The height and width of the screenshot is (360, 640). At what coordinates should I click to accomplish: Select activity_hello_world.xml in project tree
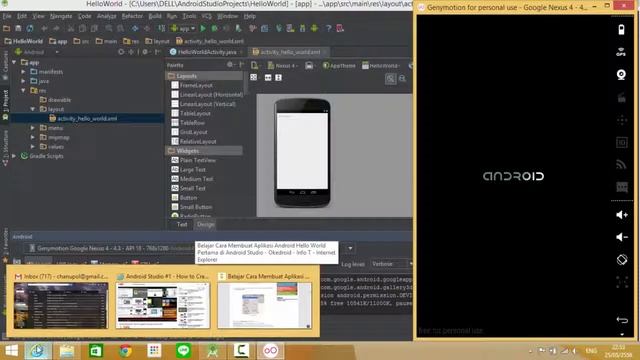pos(87,119)
